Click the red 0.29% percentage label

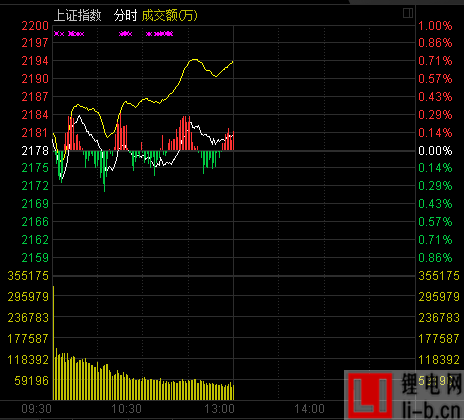[x=435, y=115]
